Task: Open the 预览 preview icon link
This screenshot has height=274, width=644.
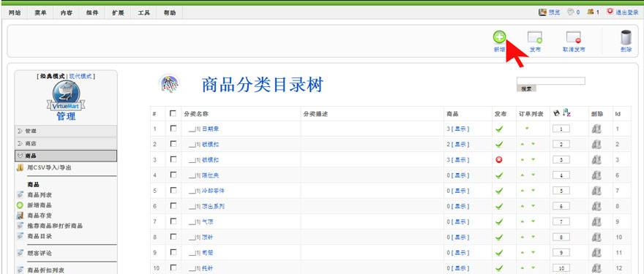Action: [542, 12]
